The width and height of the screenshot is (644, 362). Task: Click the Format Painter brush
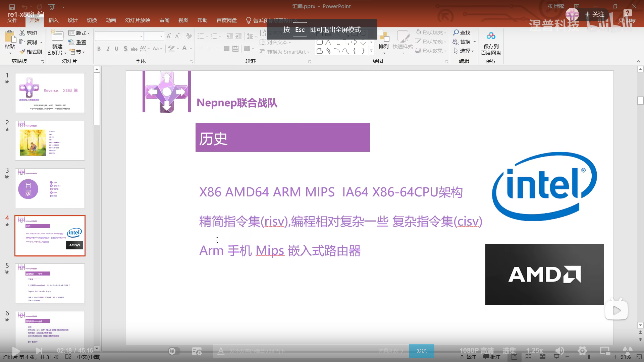point(22,52)
